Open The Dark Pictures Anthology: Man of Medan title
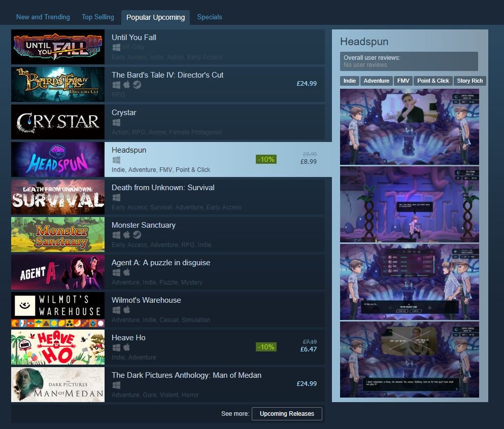 coord(186,375)
